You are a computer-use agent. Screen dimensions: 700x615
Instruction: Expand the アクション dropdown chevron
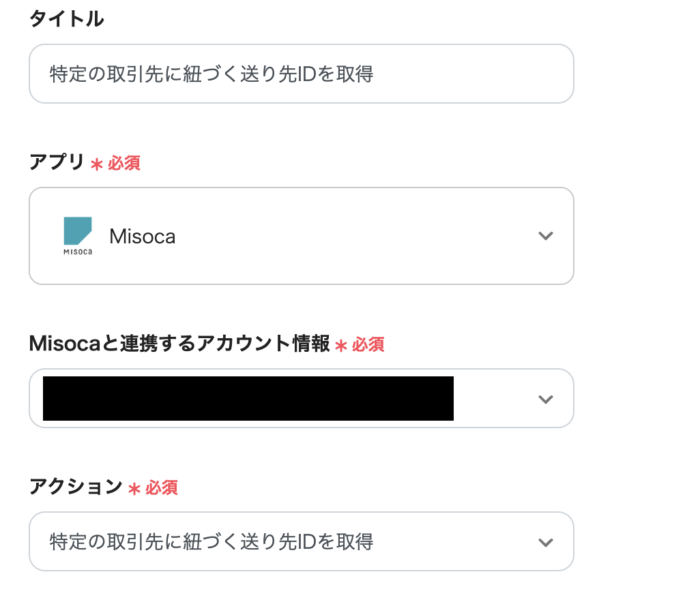[x=545, y=542]
